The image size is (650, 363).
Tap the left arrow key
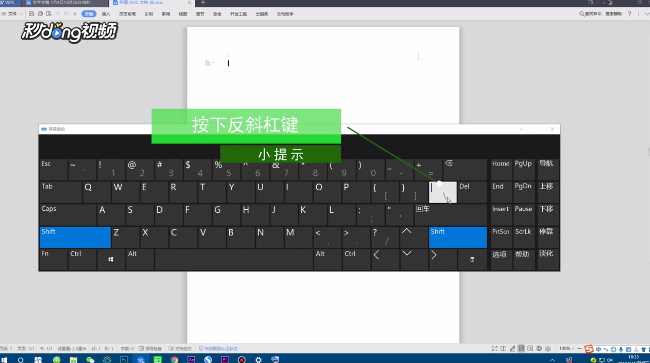[385, 260]
